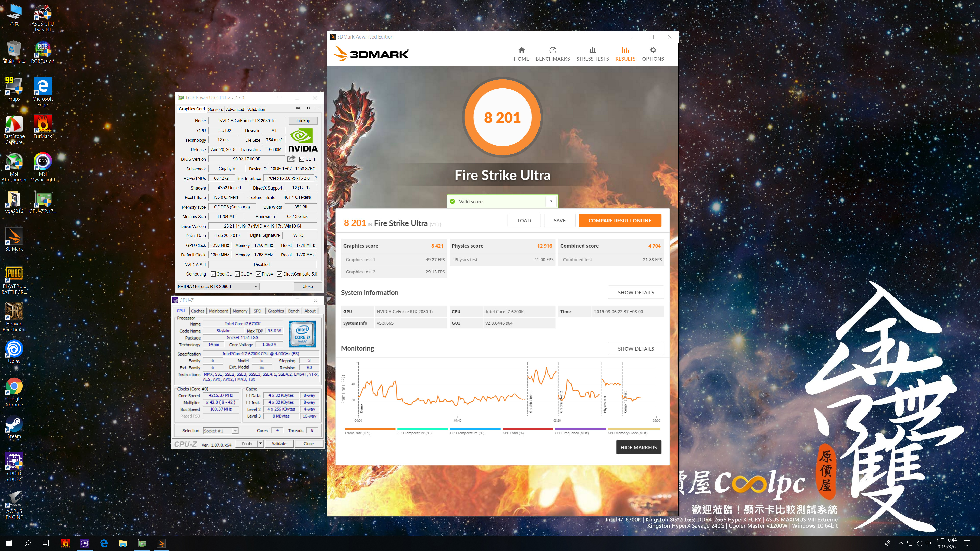
Task: Click GPU-Z screenshot camera icon
Action: (x=298, y=108)
